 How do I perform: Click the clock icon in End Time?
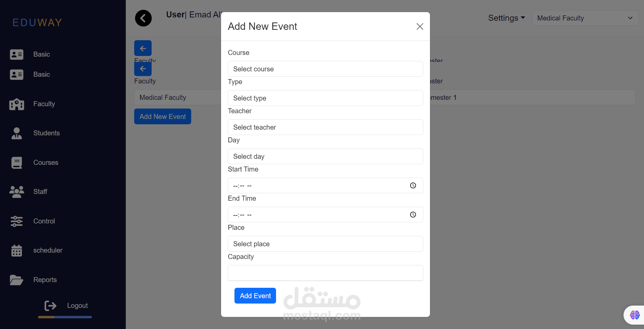coord(413,215)
